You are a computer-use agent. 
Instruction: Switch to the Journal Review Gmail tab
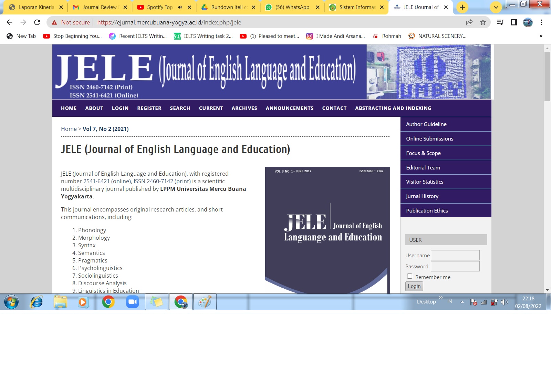[x=99, y=7]
